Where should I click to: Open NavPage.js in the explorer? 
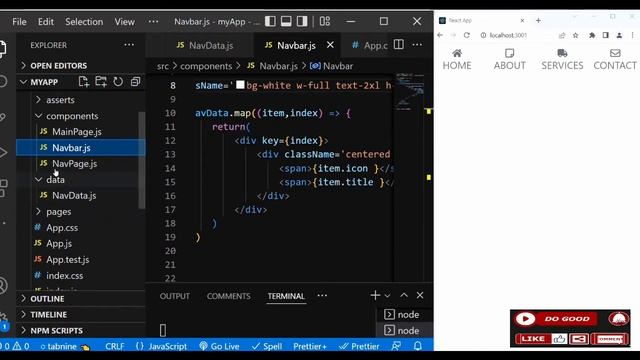pos(74,164)
